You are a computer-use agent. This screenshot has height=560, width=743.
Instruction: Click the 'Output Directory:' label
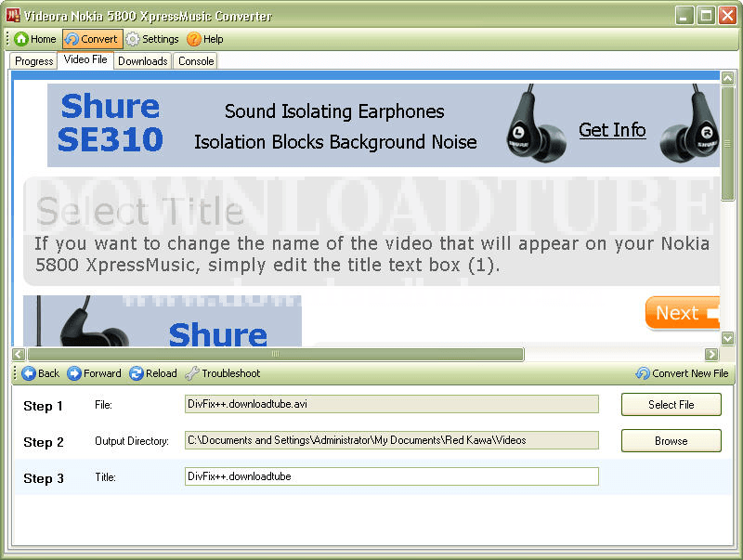tap(132, 441)
